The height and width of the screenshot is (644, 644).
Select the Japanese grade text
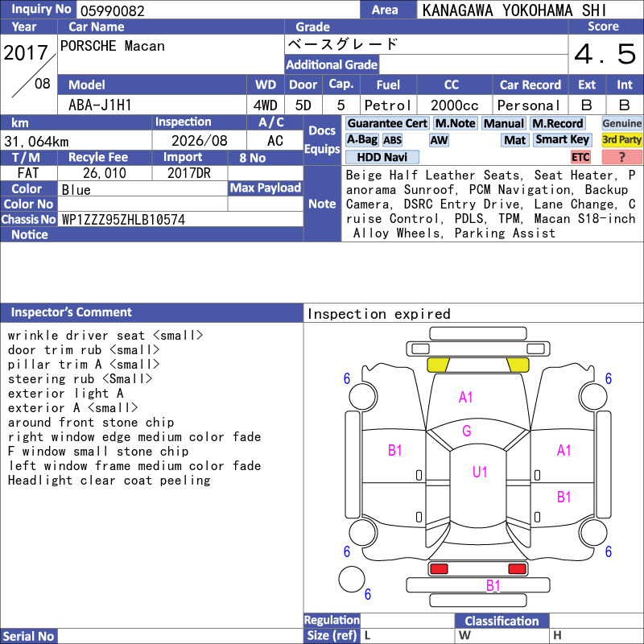(343, 44)
